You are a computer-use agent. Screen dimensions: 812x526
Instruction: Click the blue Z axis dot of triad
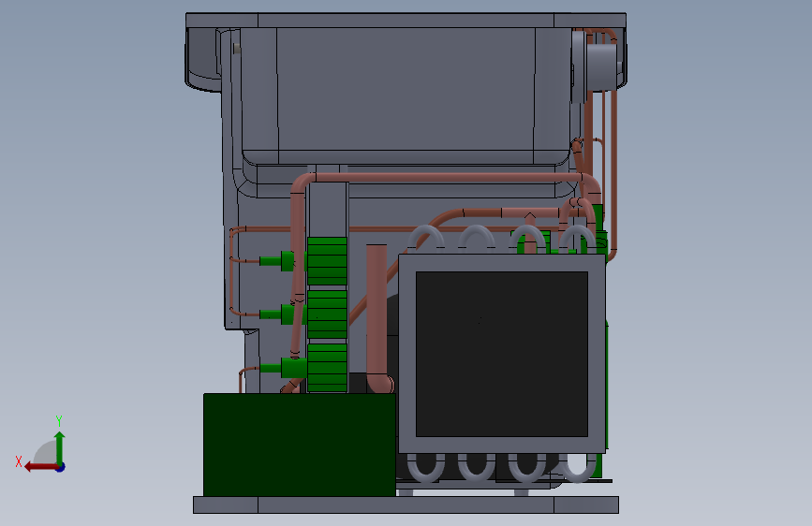point(61,468)
